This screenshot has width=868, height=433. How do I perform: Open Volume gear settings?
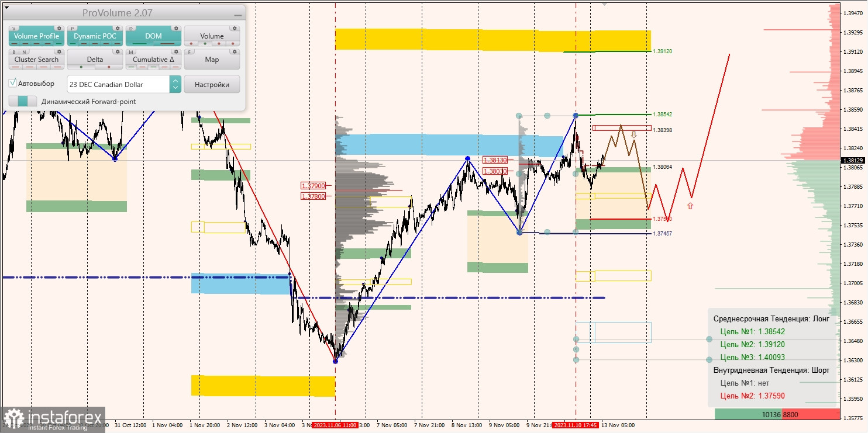pos(234,28)
